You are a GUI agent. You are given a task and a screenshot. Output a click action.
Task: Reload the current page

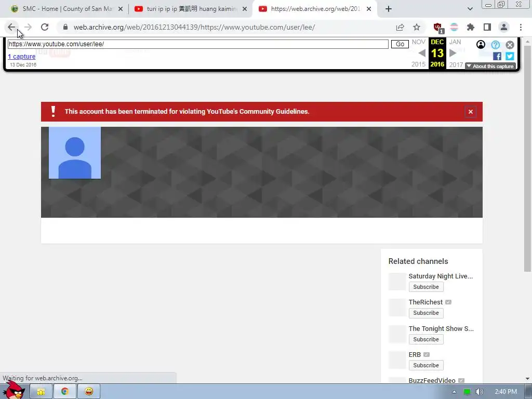point(45,27)
